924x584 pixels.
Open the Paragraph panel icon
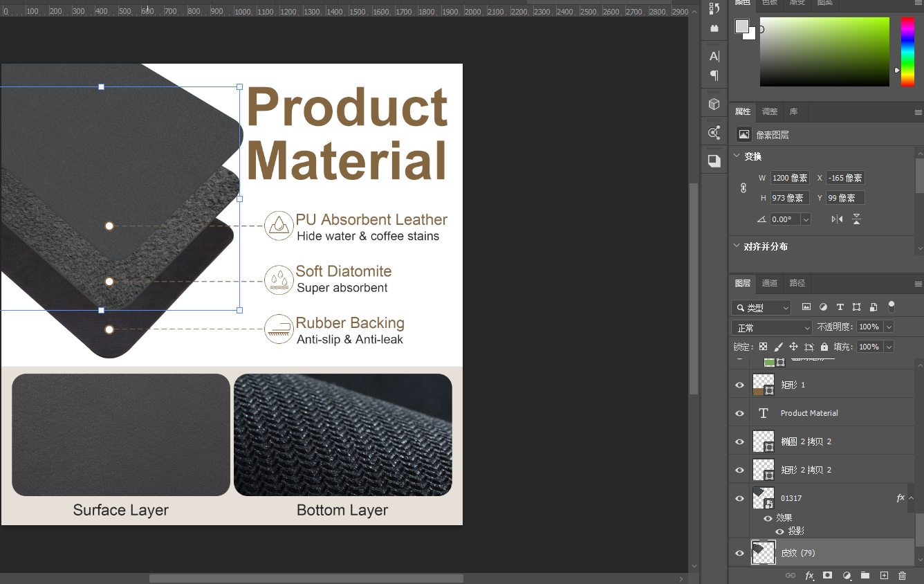click(x=714, y=75)
